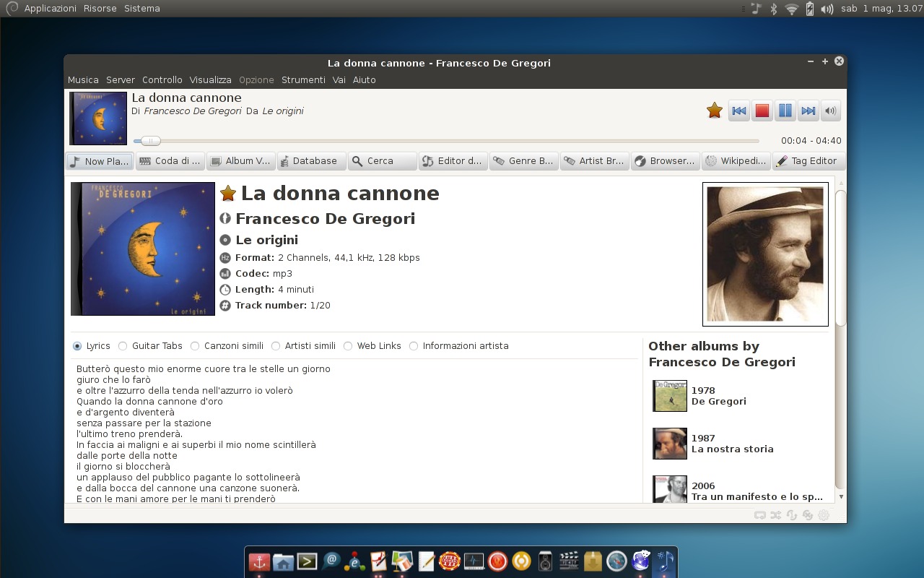
Task: Open the Wikipedia tab
Action: point(736,161)
